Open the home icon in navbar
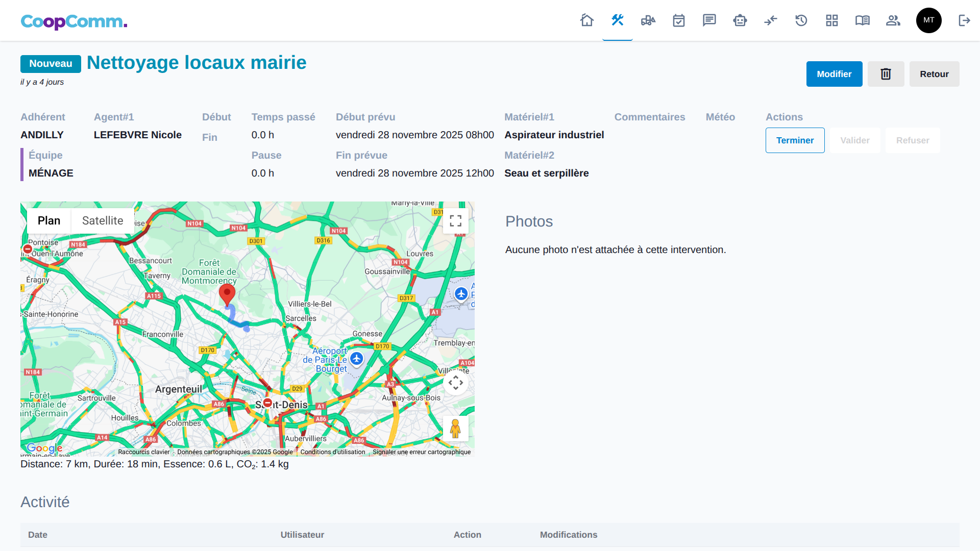This screenshot has width=980, height=551. 587,20
